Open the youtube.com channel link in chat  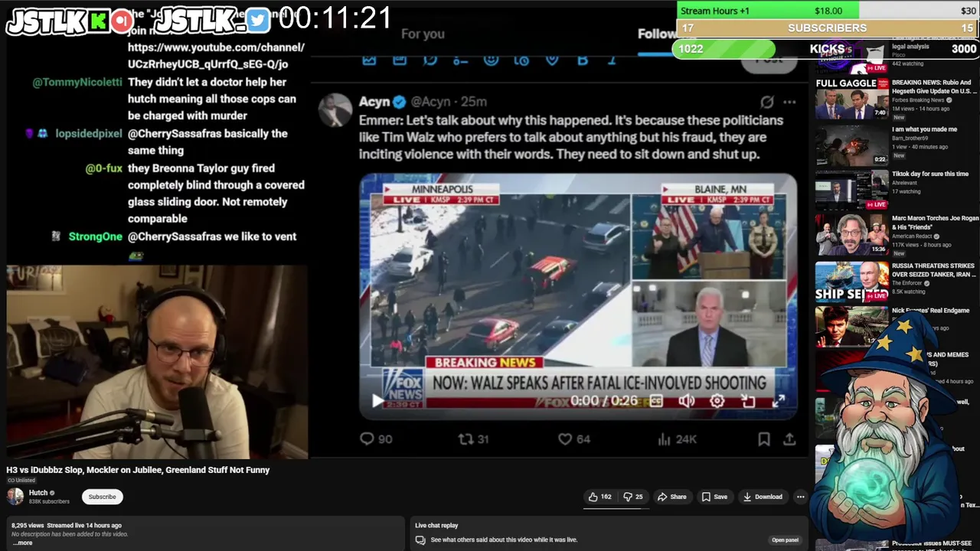coord(216,56)
